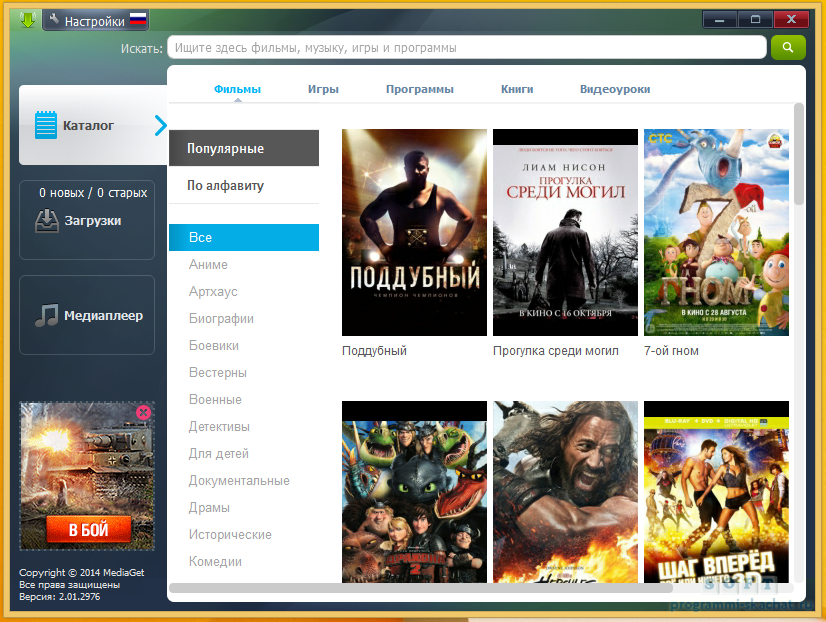
Task: Open the Медиаплеер section
Action: point(87,315)
